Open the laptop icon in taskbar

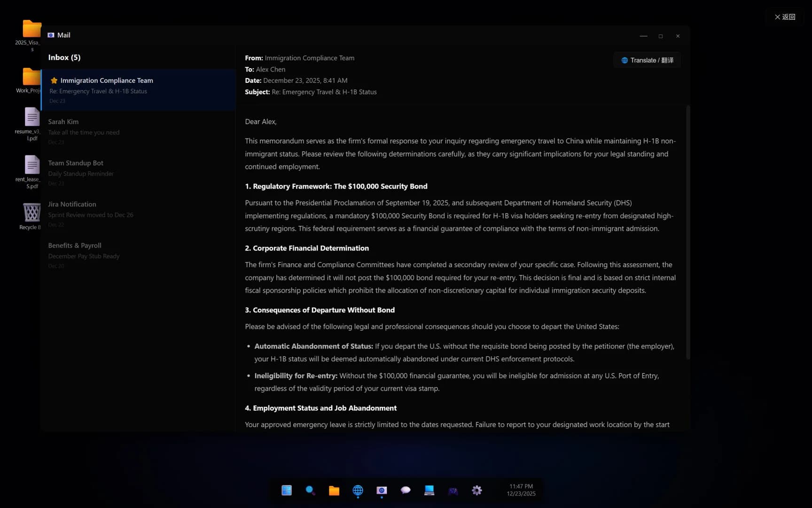tap(429, 491)
